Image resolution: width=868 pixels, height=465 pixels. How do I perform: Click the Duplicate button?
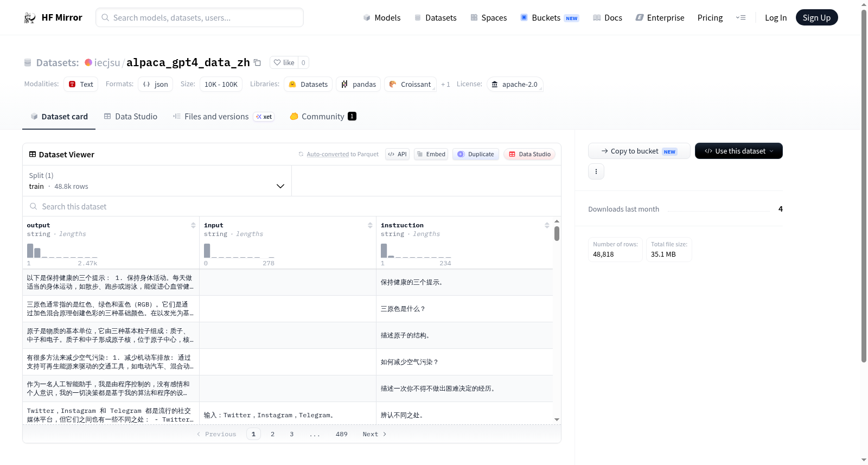[x=476, y=154]
